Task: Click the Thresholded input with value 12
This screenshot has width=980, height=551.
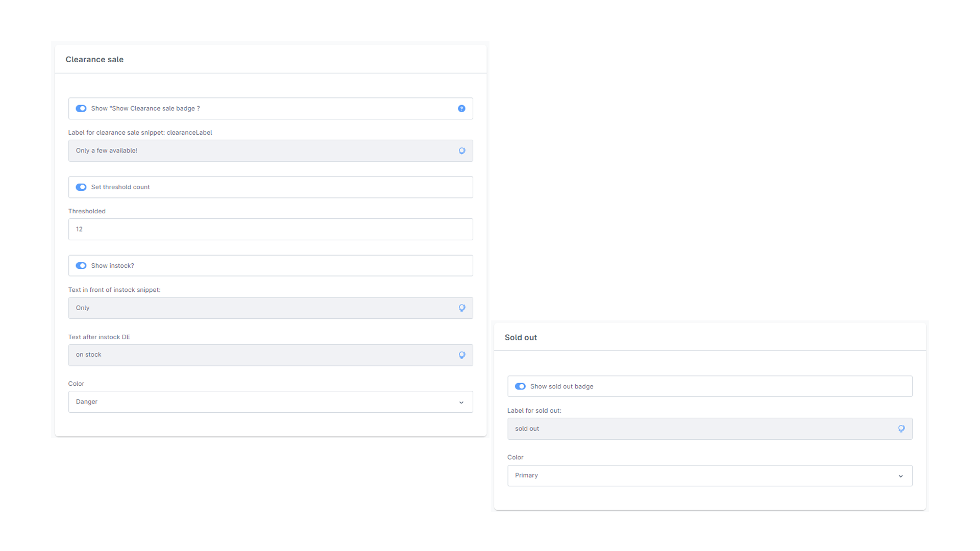Action: coord(271,230)
